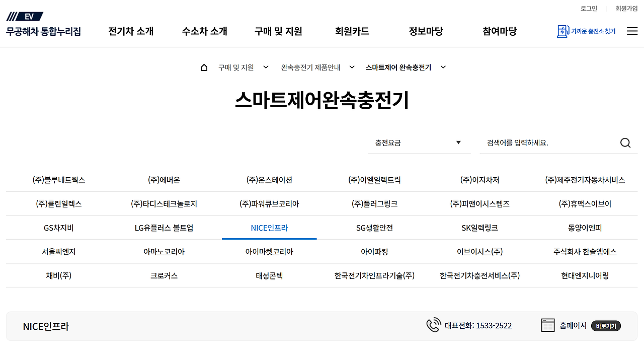This screenshot has width=644, height=360.
Task: Click the EV 무공해차 통합누리집 logo
Action: (x=43, y=24)
